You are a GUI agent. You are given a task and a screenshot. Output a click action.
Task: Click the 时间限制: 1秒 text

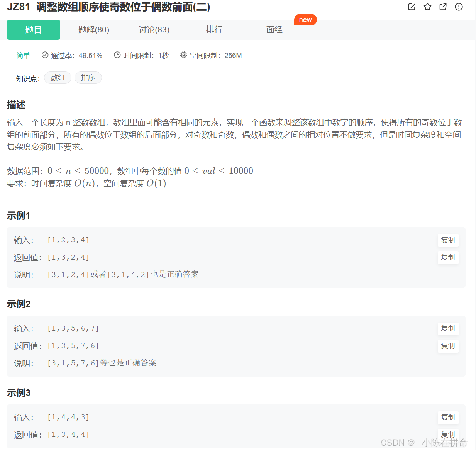tap(146, 56)
